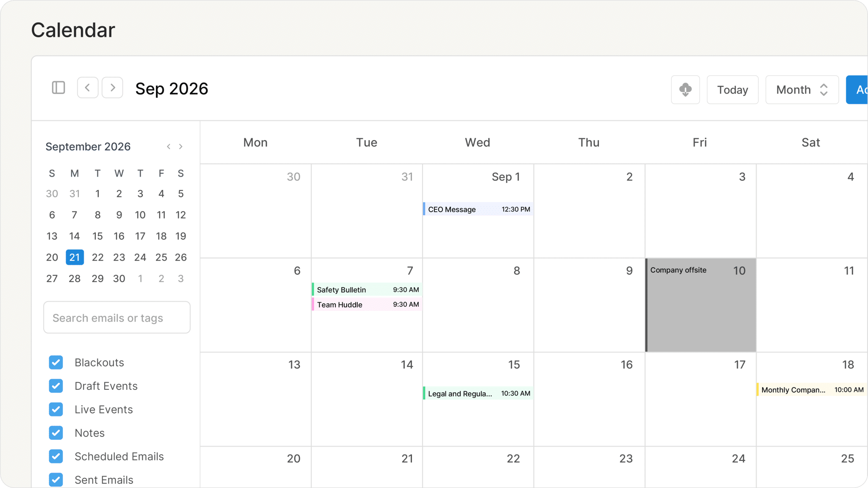
Task: Click the blue Add button
Action: [x=857, y=90]
